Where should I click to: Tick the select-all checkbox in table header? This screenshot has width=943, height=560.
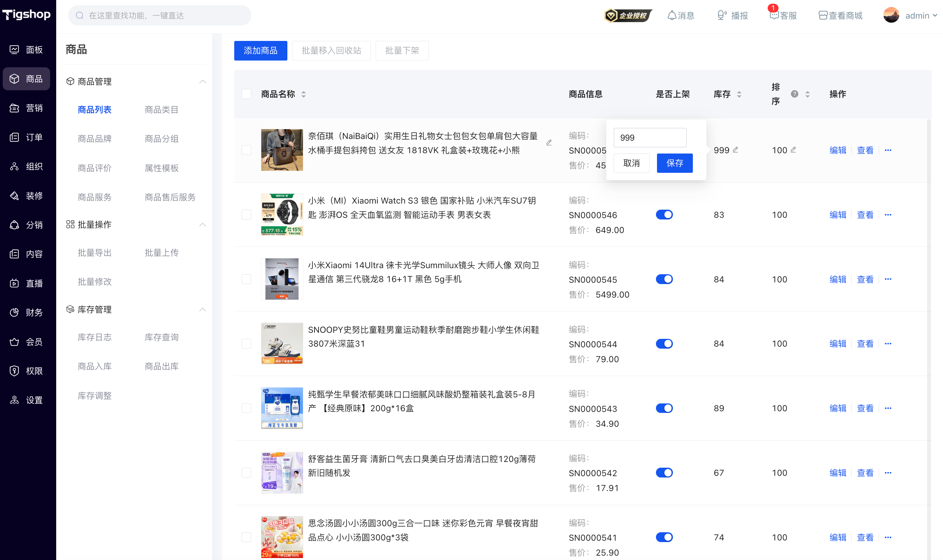click(x=246, y=94)
